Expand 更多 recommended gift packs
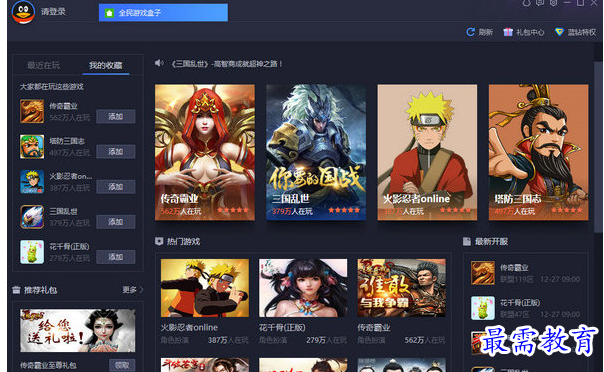Image resolution: width=604 pixels, height=372 pixels. pos(133,290)
